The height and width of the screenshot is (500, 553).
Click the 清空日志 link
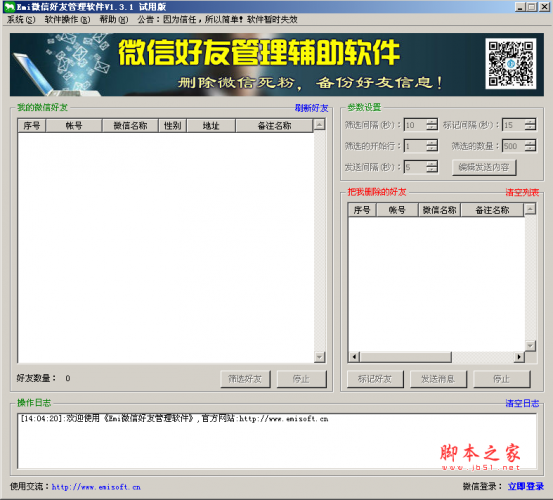522,403
